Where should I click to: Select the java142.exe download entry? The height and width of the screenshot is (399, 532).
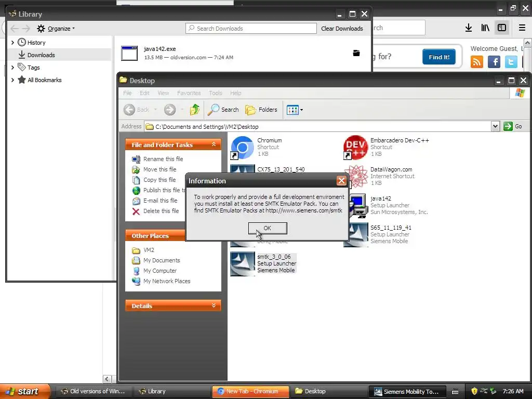point(243,54)
